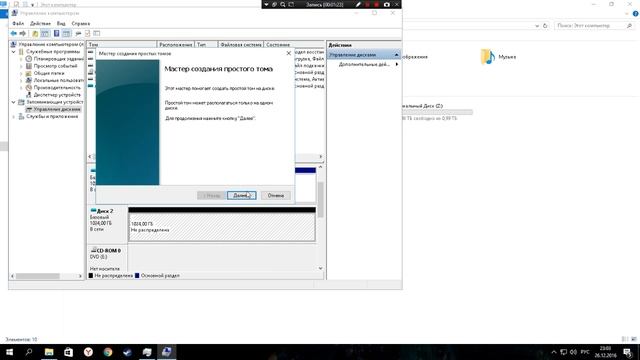Open the action center notifications icon
Screen dimensions: 640x360
click(627, 352)
